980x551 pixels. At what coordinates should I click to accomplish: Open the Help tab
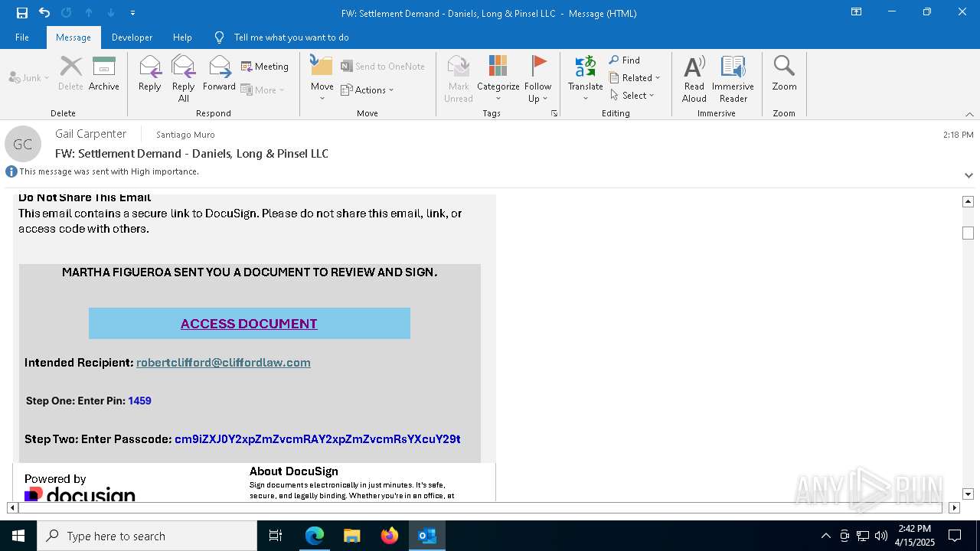click(x=182, y=37)
